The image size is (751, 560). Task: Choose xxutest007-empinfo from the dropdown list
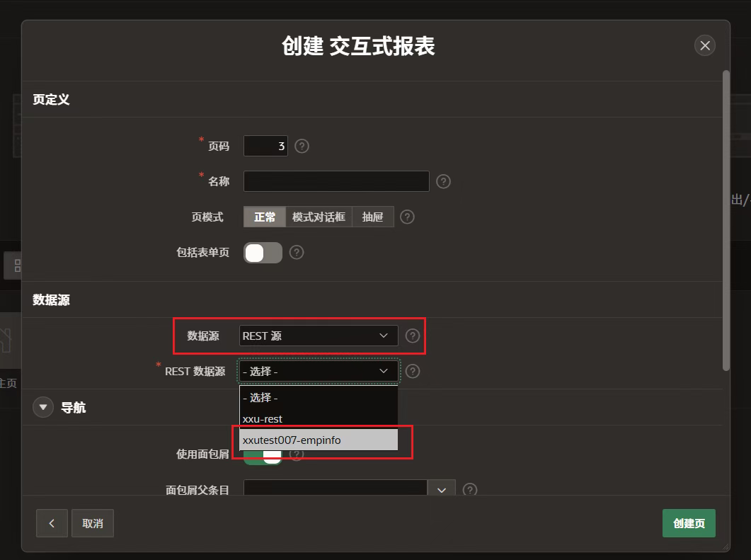[319, 440]
